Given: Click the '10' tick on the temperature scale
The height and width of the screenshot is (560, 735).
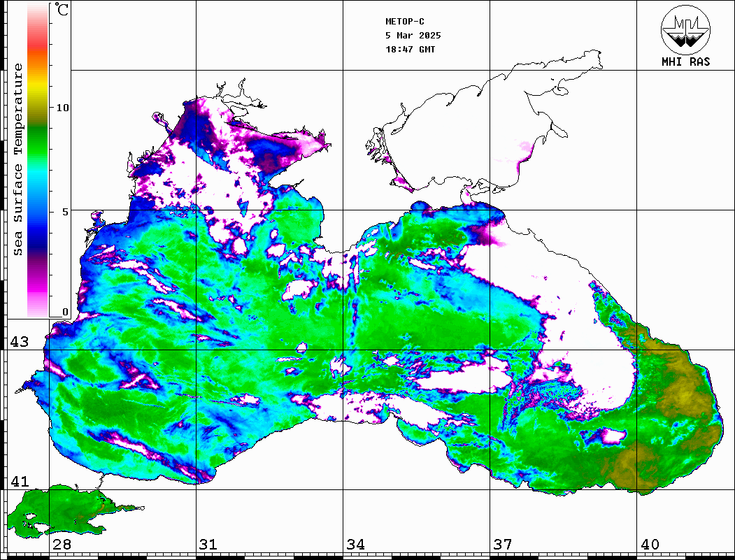Looking at the screenshot, I should pyautogui.click(x=62, y=108).
